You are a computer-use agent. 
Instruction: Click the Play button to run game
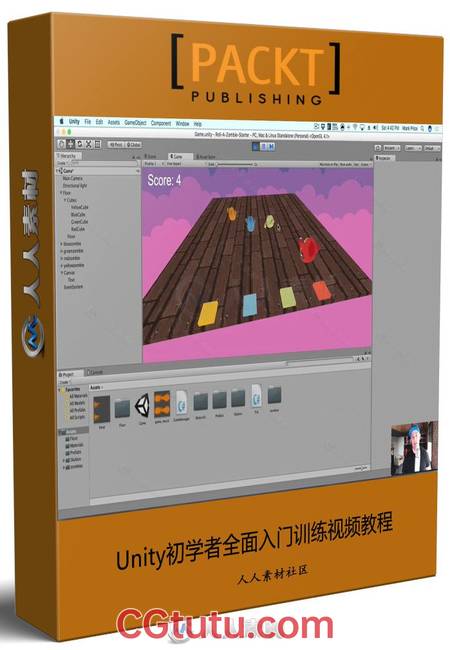coord(256,146)
